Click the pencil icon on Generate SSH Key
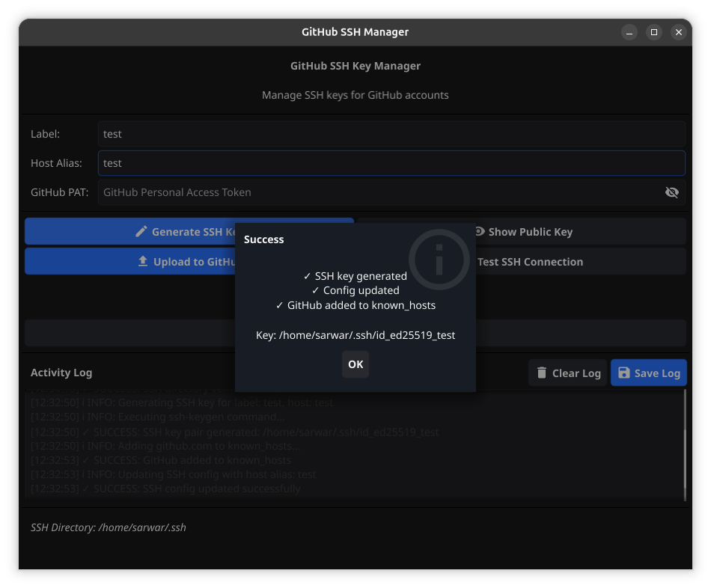This screenshot has height=588, width=711. click(141, 232)
